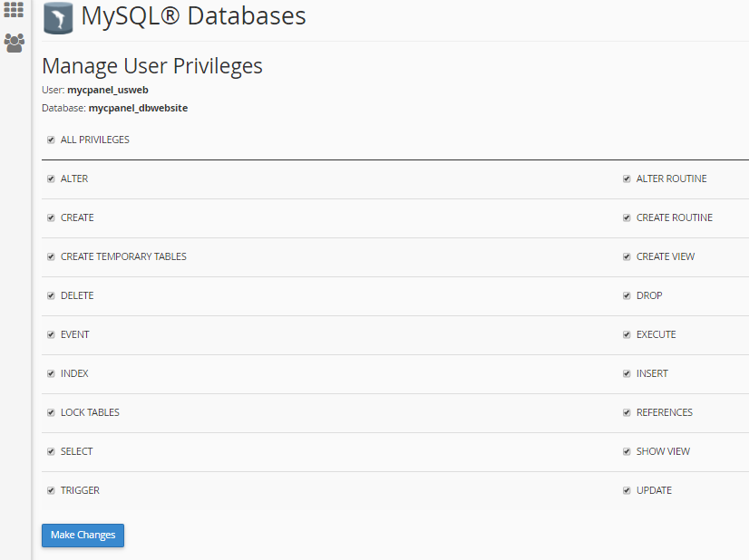Click the MySQL Databases dolphin icon
Viewport: 749px width, 560px height.
pos(58,17)
